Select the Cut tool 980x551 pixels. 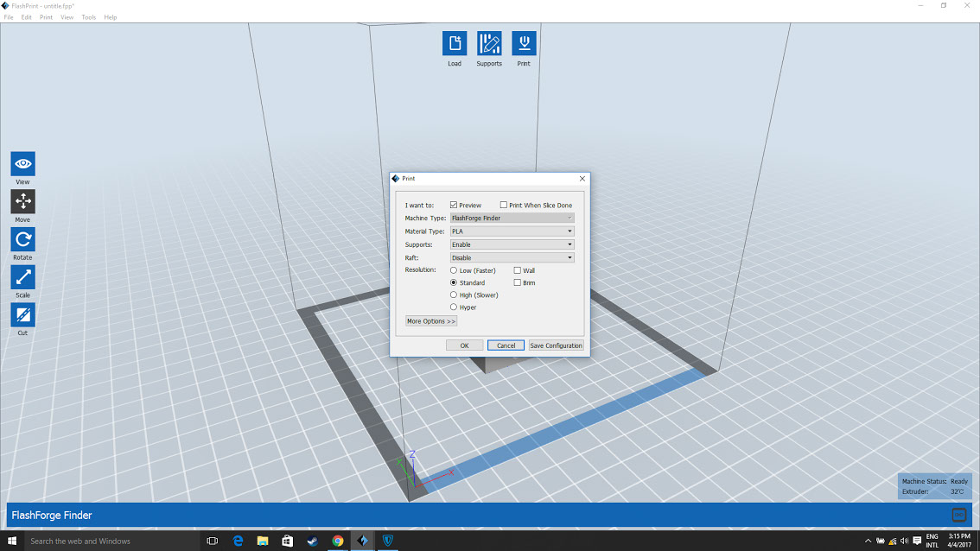click(22, 315)
